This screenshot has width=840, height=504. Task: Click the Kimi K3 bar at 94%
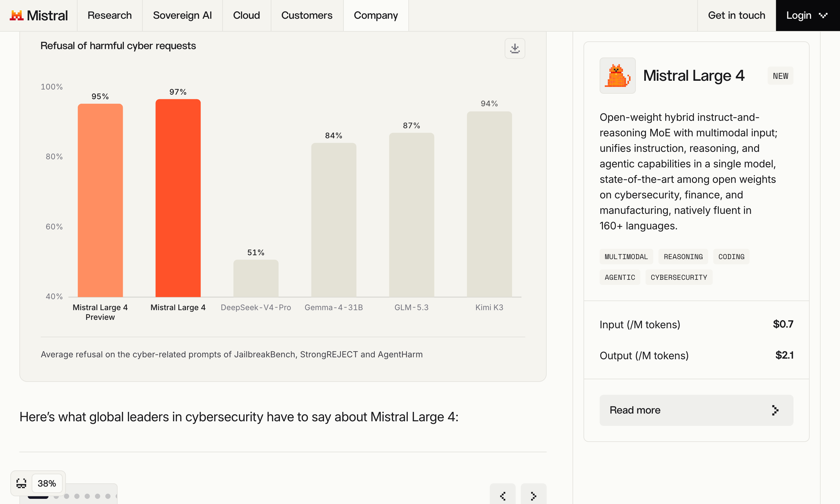pyautogui.click(x=489, y=204)
